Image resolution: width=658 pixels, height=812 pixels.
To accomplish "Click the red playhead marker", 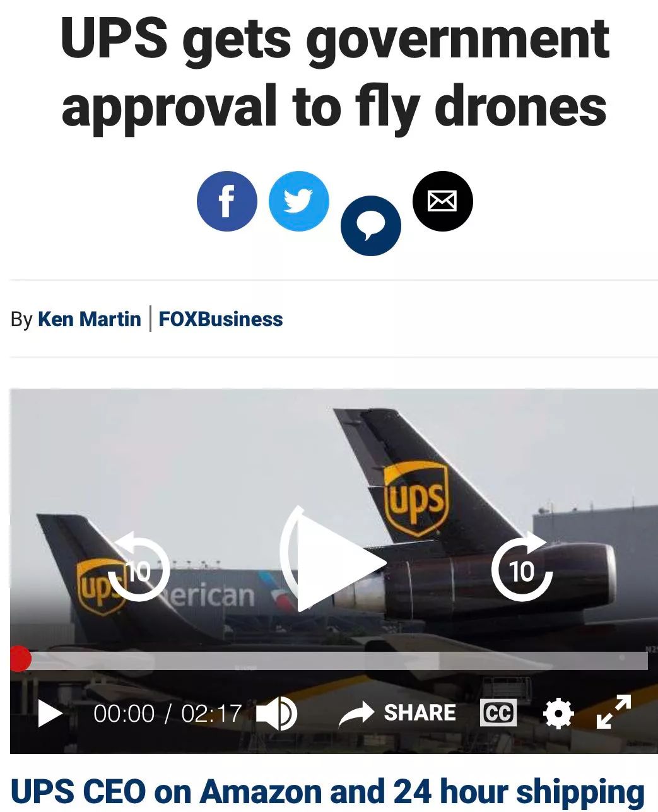I will coord(20,659).
